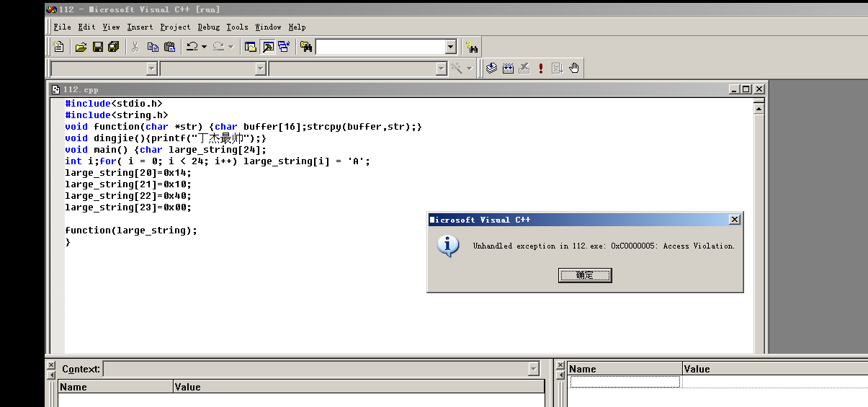
Task: Click the Undo arrow icon
Action: click(192, 47)
